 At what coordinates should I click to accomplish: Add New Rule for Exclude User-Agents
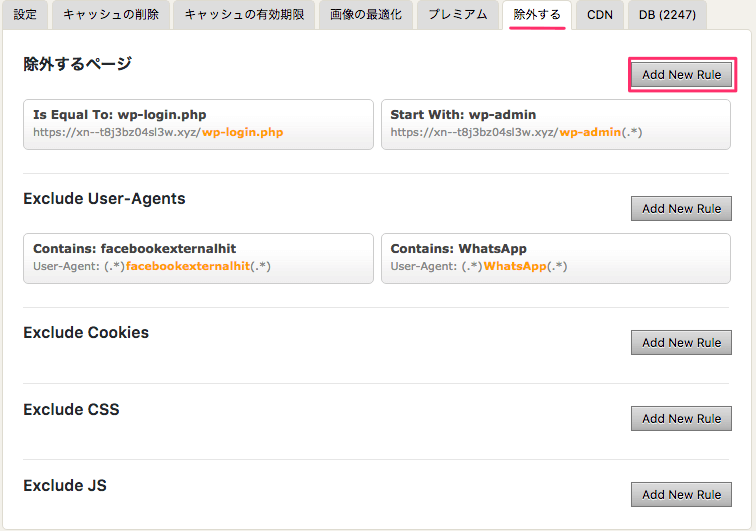pyautogui.click(x=681, y=208)
